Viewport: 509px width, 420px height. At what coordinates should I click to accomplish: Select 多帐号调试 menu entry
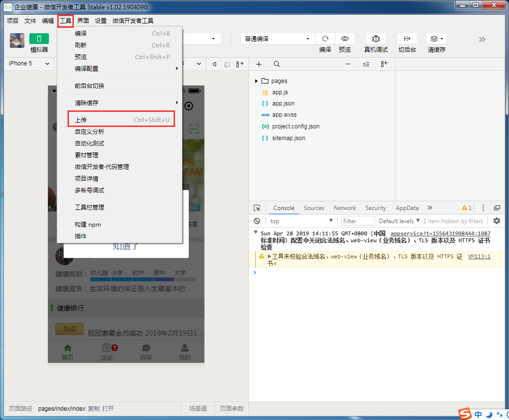point(119,190)
